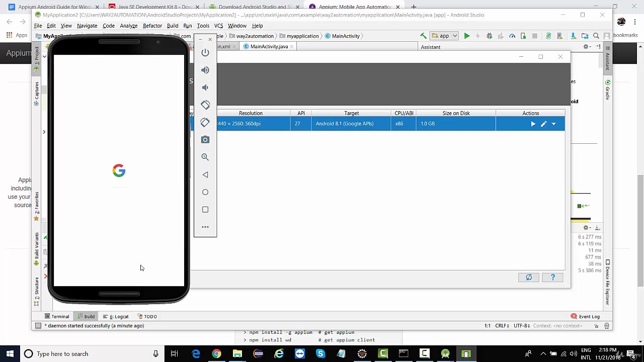Rotate emulator right using lower rotate icon
The height and width of the screenshot is (362, 644).
pos(205,122)
